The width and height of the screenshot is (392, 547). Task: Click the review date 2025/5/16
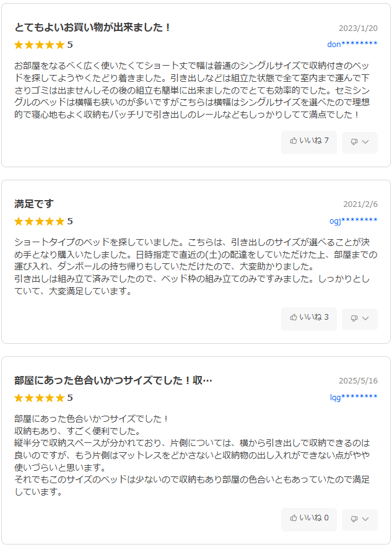click(x=358, y=381)
